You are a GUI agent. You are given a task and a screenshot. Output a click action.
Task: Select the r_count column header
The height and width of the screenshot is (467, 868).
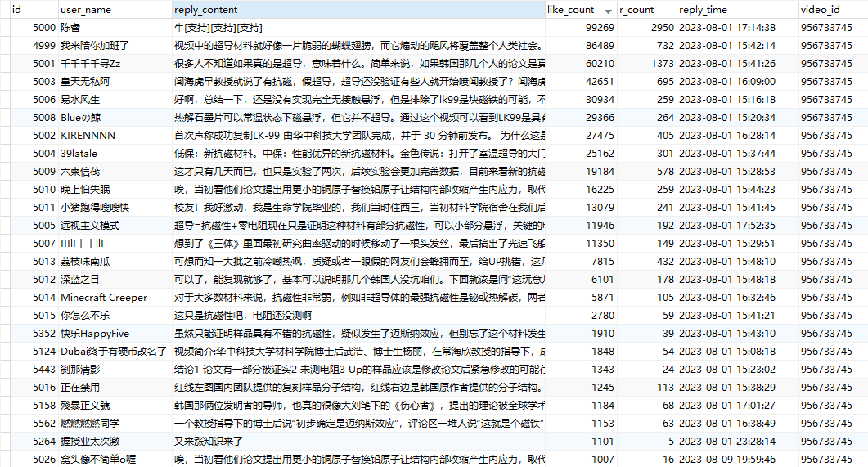647,10
